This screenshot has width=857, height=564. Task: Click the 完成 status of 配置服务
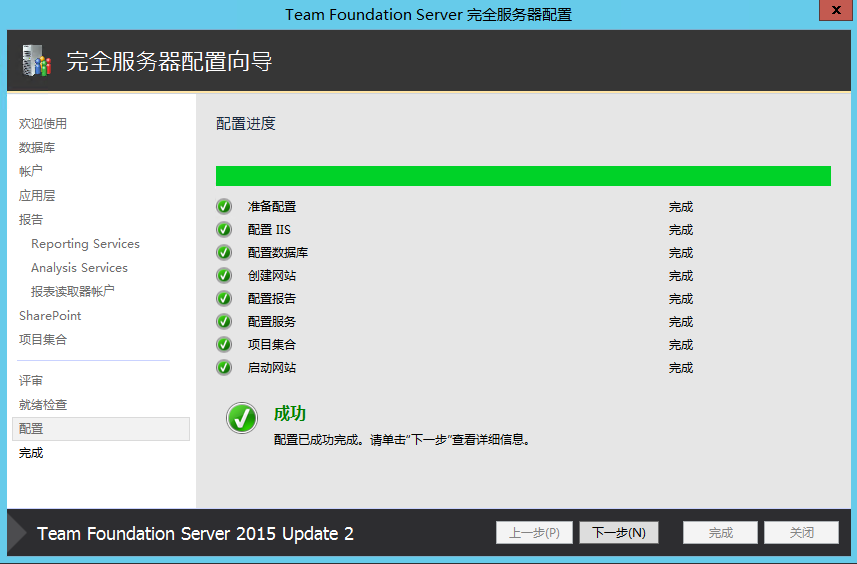[680, 321]
